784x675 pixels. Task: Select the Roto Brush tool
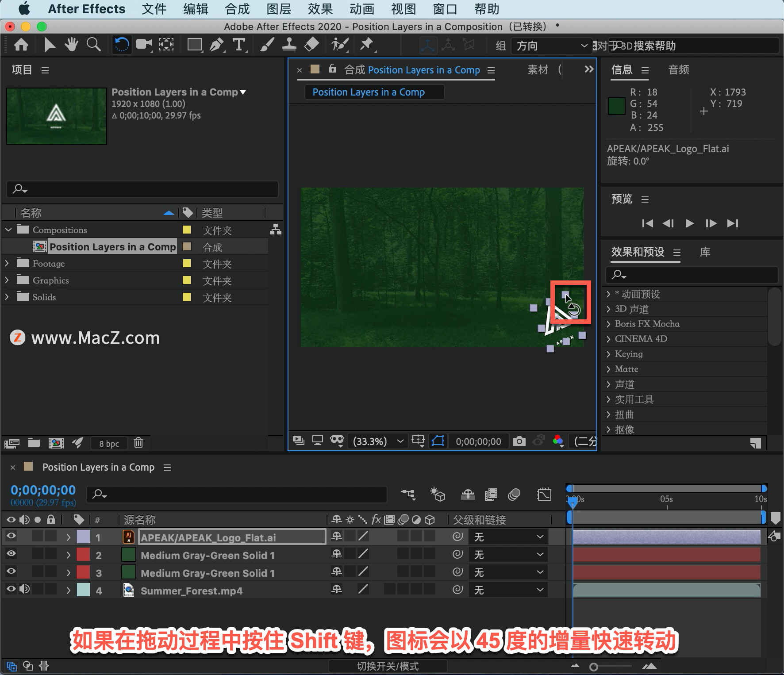click(x=340, y=45)
